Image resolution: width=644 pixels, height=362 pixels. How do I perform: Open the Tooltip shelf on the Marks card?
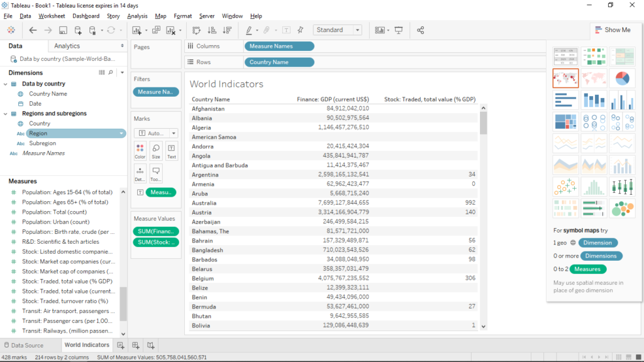tap(157, 172)
